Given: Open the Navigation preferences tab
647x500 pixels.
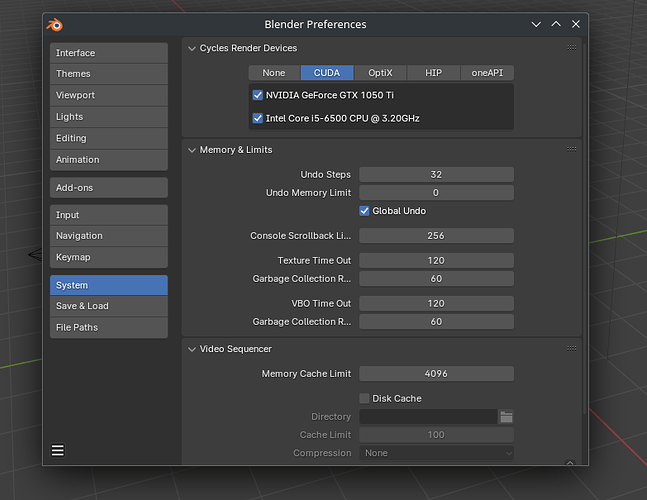Looking at the screenshot, I should tap(109, 236).
